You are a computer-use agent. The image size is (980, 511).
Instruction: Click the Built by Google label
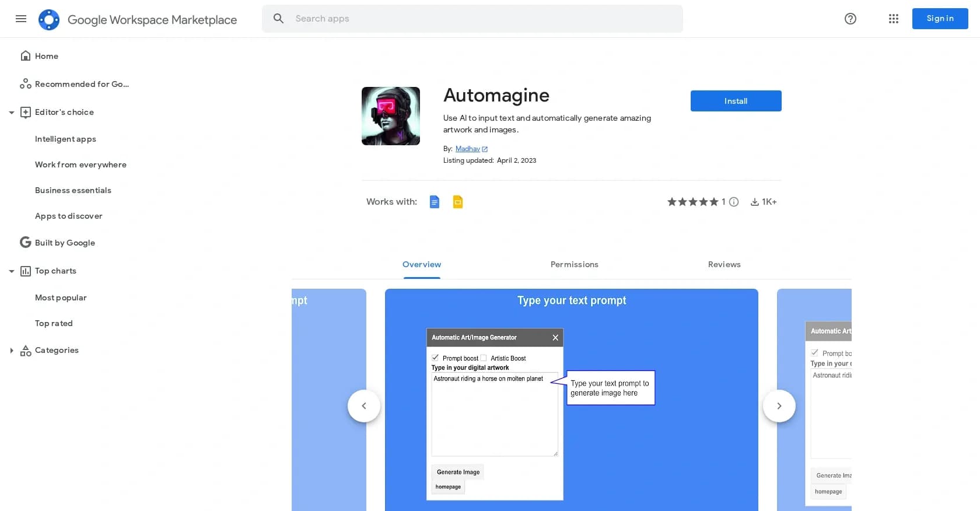(x=65, y=243)
